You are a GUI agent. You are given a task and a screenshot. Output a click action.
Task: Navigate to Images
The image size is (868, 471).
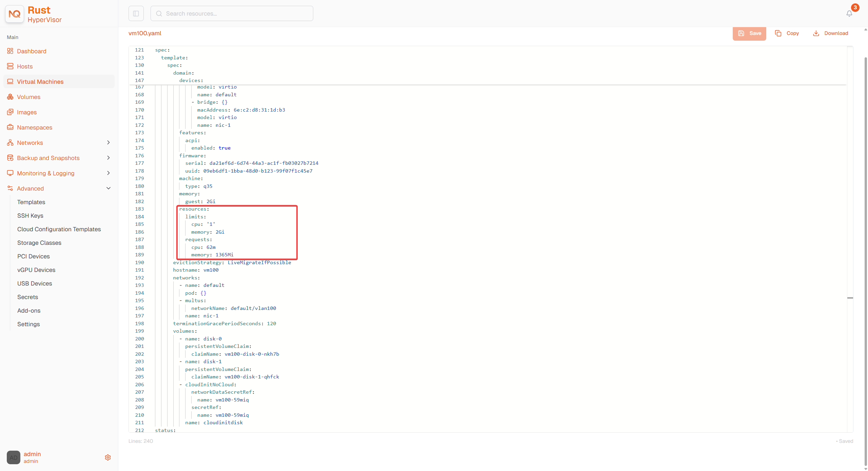(59, 112)
